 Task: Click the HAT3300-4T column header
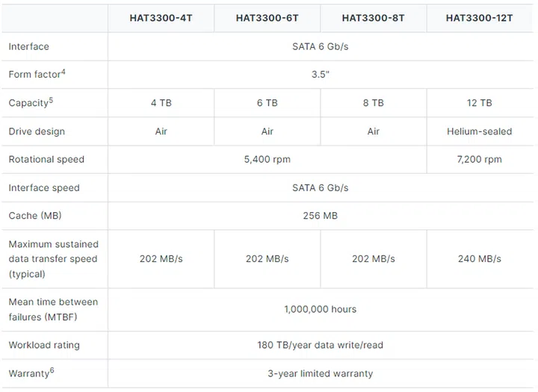(161, 18)
